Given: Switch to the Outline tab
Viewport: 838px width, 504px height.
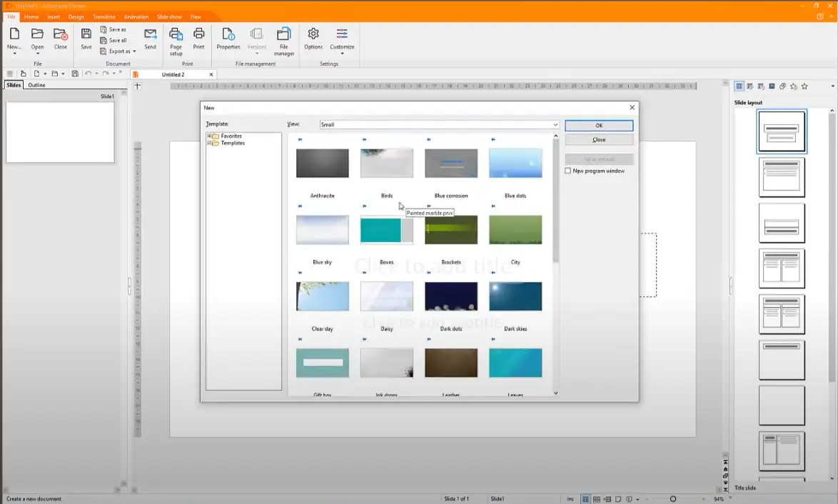Looking at the screenshot, I should coord(36,85).
